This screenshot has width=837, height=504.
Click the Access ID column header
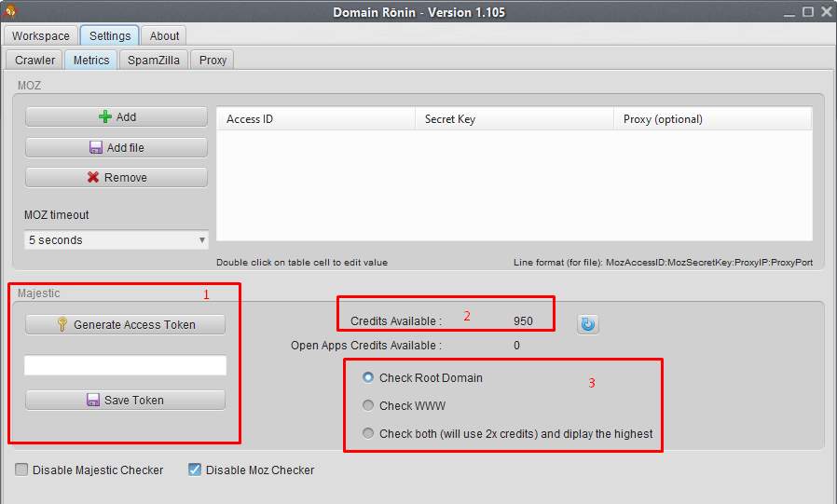(316, 119)
